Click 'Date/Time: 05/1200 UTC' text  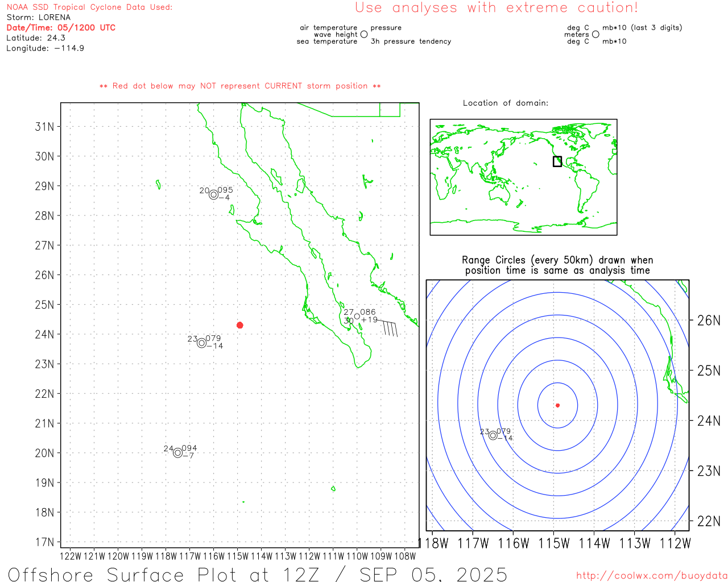coord(61,28)
